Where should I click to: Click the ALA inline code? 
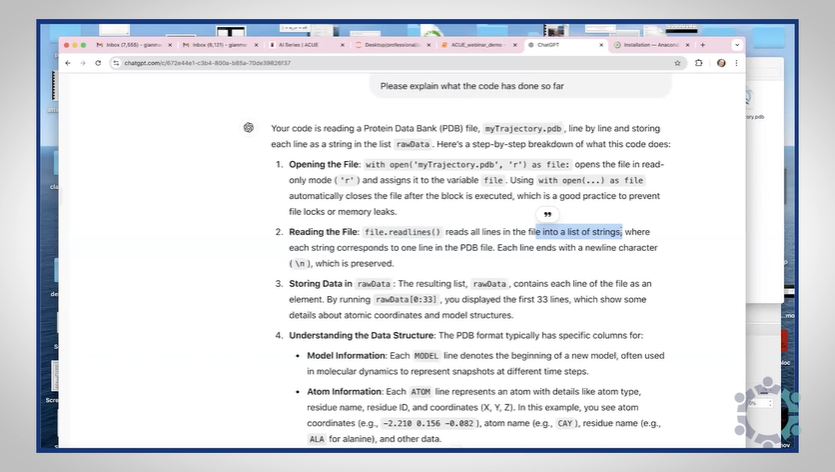[x=317, y=439]
